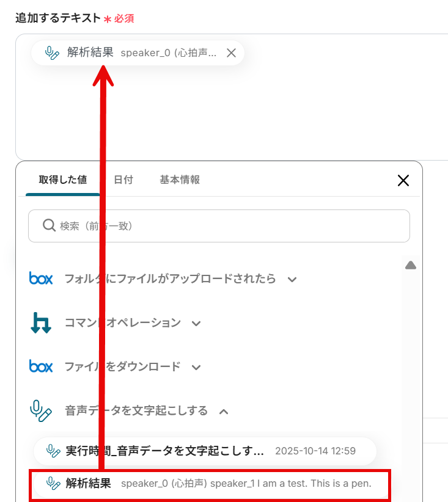
Task: Click the scroll-up arrow of the list
Action: (x=411, y=265)
